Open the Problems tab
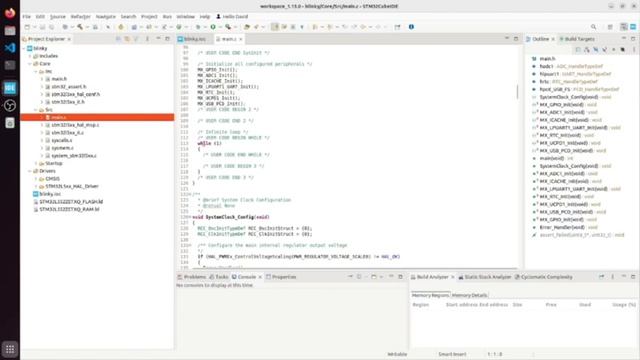 192,277
